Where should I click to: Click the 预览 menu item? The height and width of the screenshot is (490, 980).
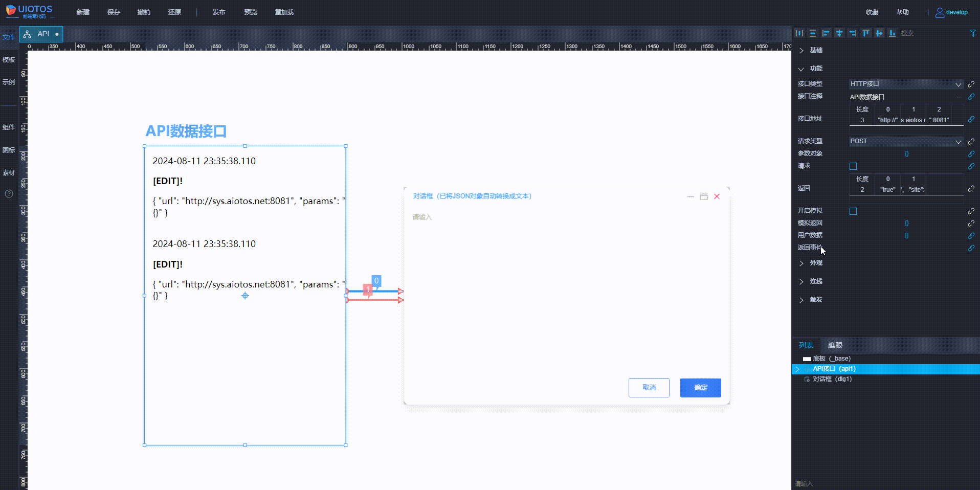[x=251, y=12]
